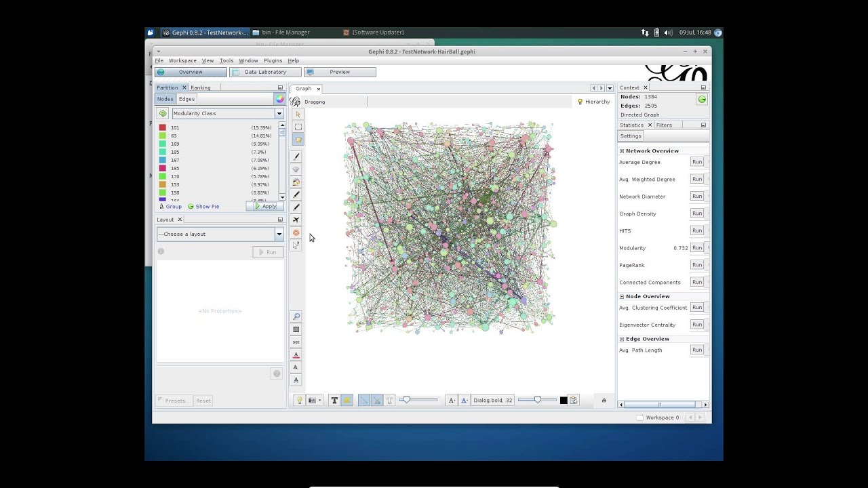
Task: Click the Apply partition button
Action: [x=265, y=206]
